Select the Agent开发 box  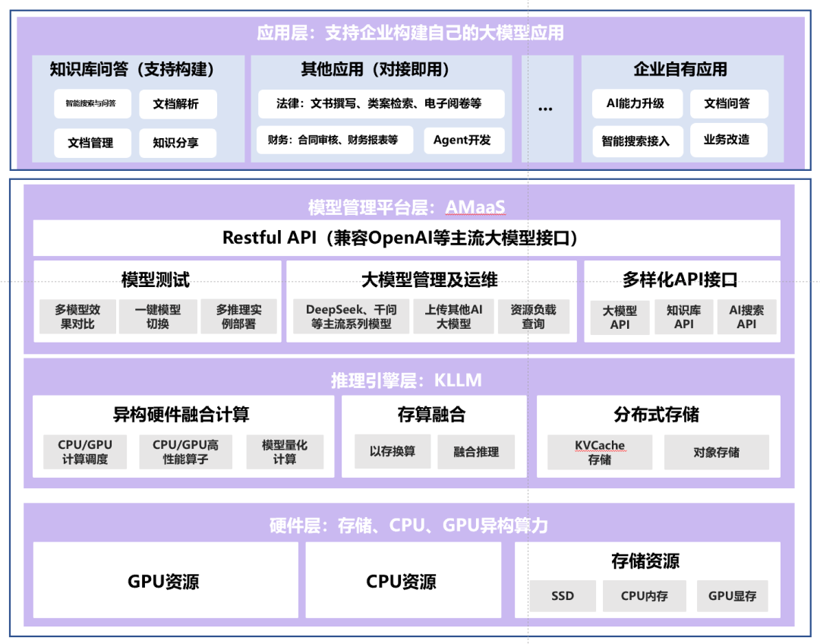click(x=462, y=140)
